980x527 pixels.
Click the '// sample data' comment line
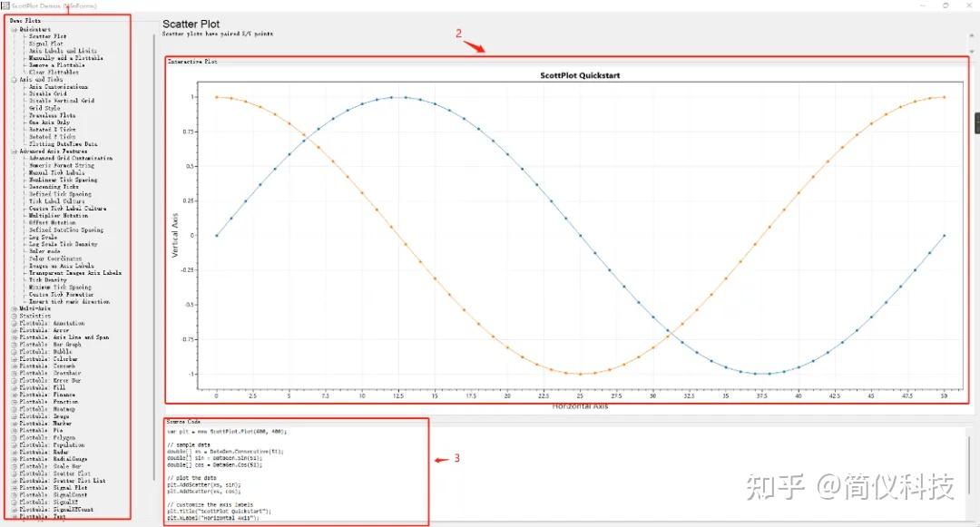188,445
